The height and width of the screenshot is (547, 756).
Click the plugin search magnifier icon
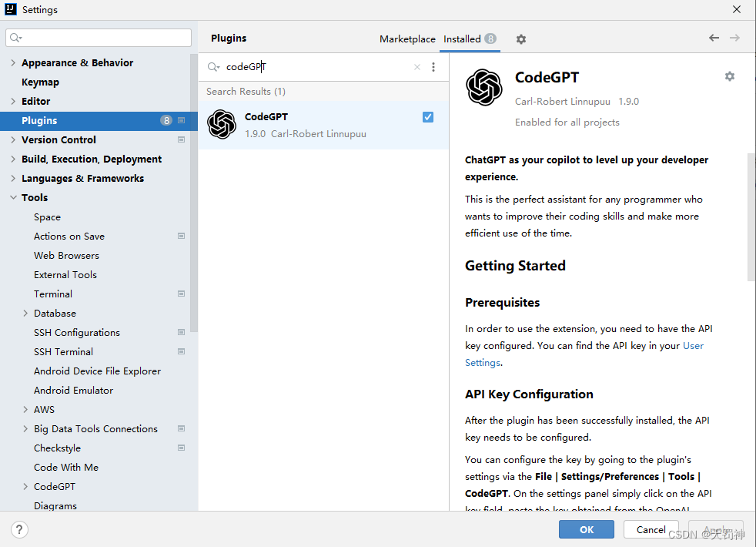(x=213, y=67)
